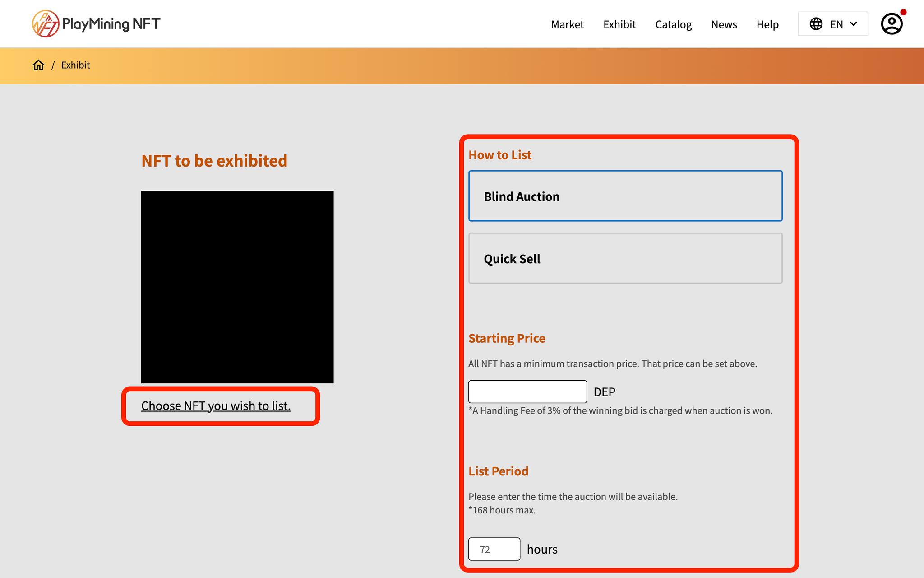This screenshot has height=578, width=924.
Task: Focus the Starting Price DEP input field
Action: coord(527,392)
